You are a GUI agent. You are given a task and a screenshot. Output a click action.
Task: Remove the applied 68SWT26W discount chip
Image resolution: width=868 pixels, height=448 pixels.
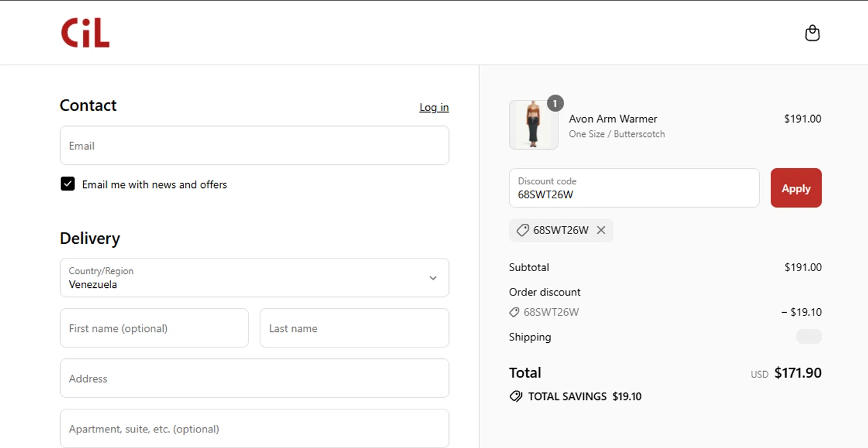(x=601, y=230)
